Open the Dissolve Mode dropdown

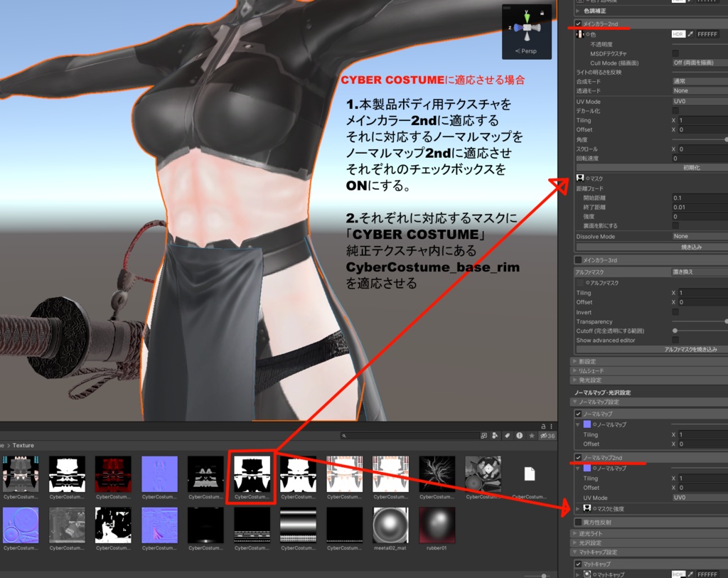(x=700, y=236)
